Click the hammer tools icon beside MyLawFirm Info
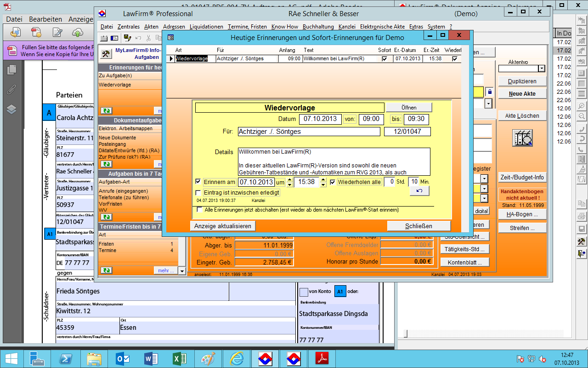This screenshot has height=368, width=588. click(x=106, y=54)
